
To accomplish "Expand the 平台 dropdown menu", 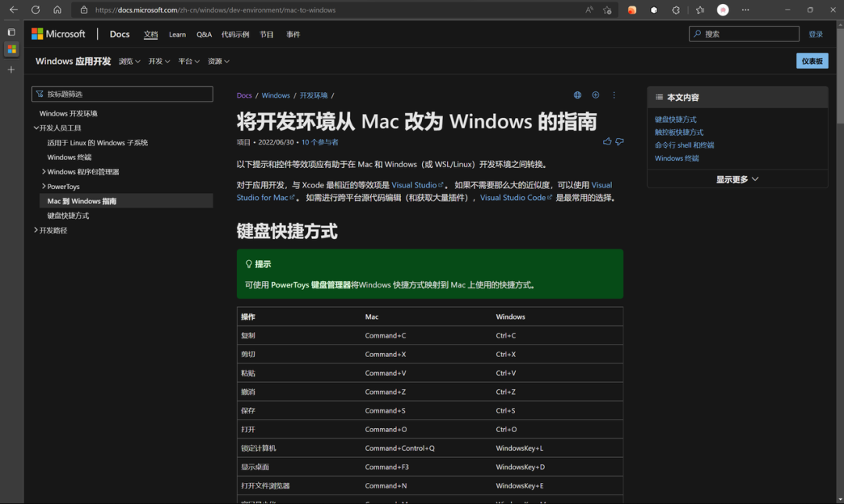I will pos(189,61).
